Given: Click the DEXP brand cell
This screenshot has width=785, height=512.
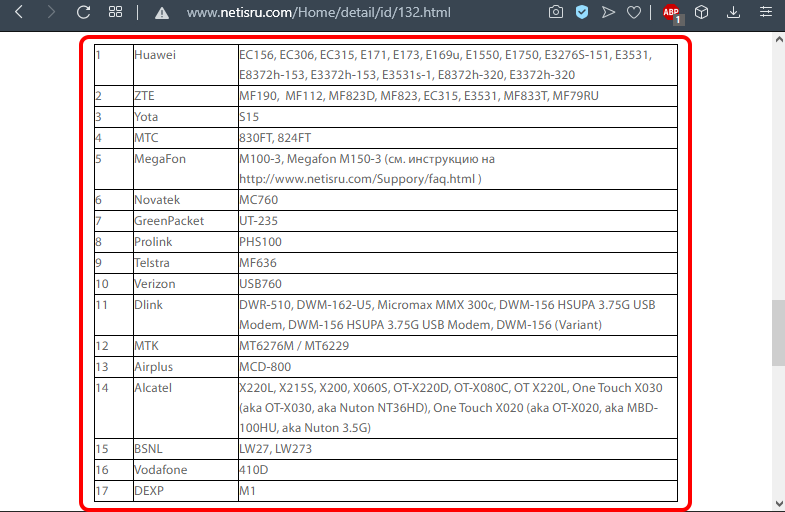Looking at the screenshot, I should 186,491.
